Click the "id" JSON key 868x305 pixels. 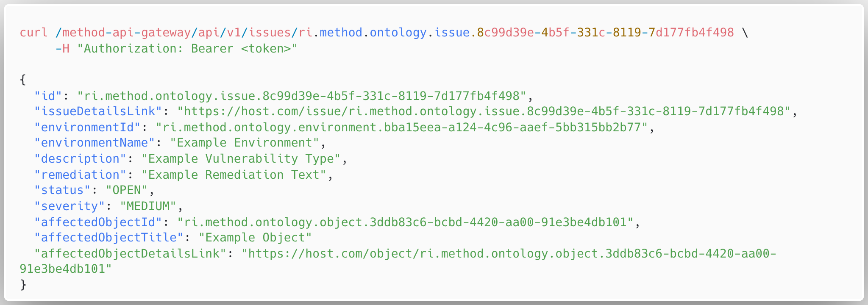(48, 96)
